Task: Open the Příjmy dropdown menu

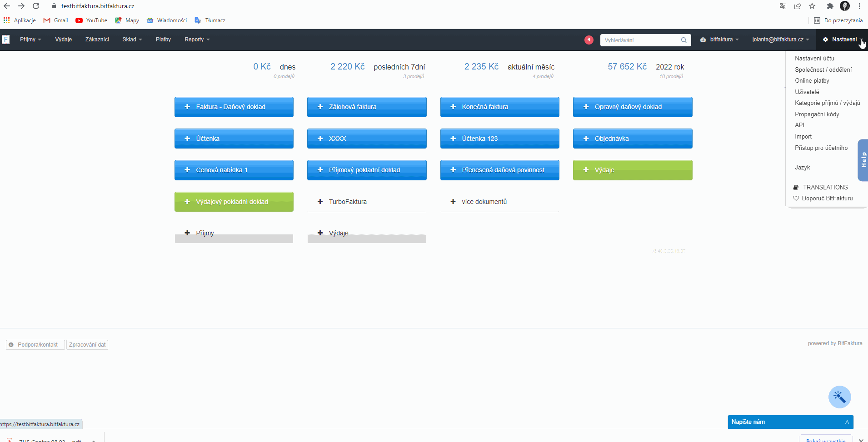Action: (x=30, y=40)
